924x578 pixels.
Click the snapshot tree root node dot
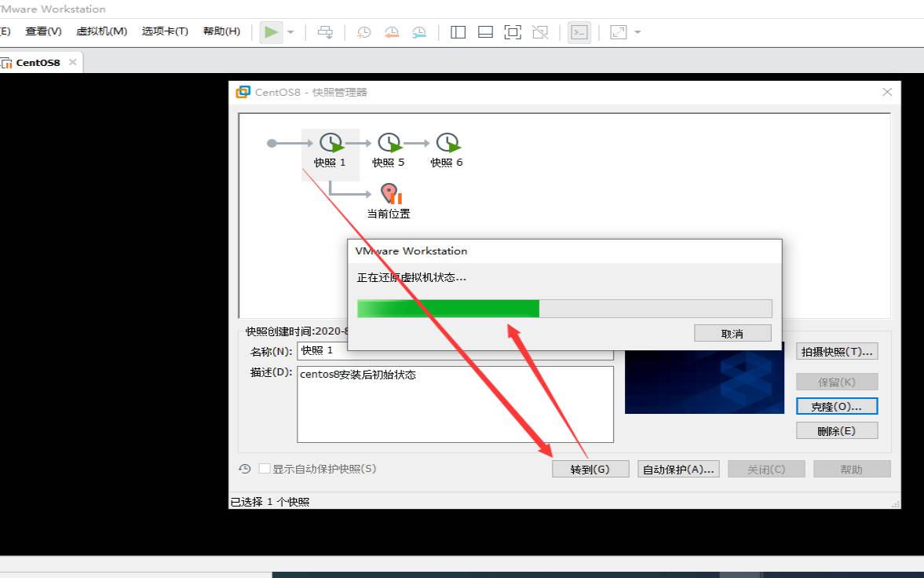[272, 143]
